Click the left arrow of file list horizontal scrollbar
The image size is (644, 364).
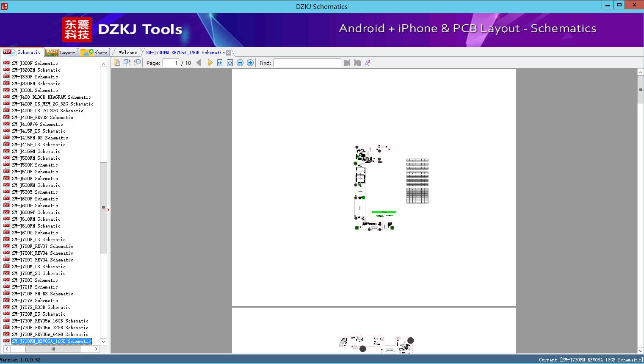(x=7, y=349)
